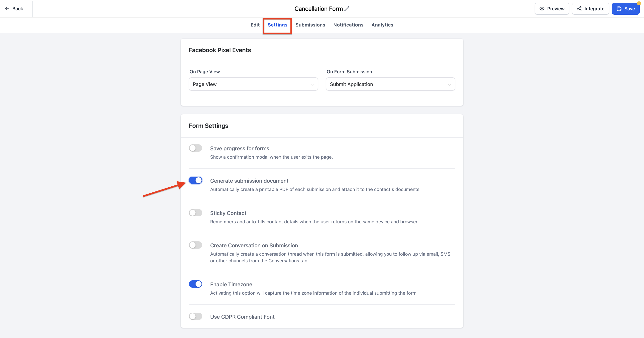This screenshot has width=644, height=338.
Task: Turn on Create Conversation on Submission
Action: click(196, 245)
